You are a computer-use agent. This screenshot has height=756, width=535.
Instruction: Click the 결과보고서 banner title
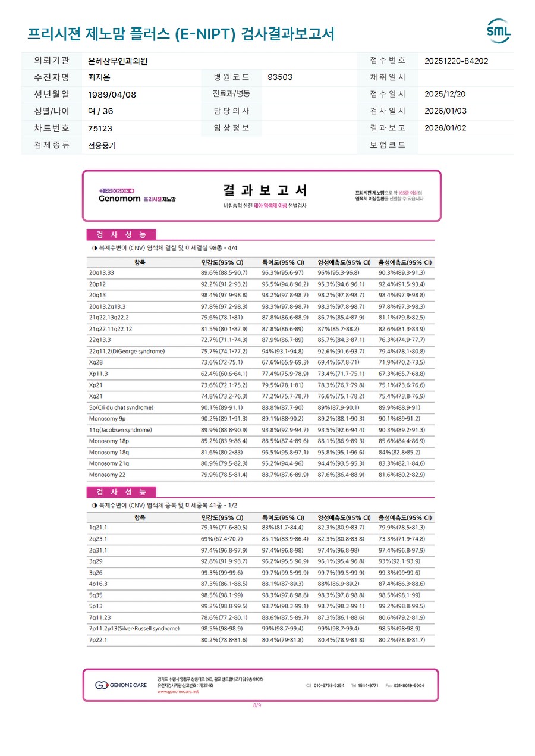click(266, 191)
